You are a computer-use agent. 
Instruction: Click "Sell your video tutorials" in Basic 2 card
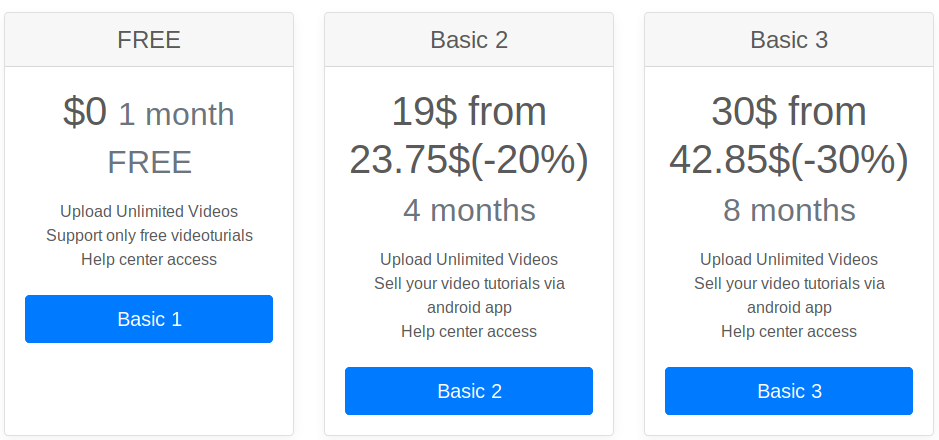469,284
